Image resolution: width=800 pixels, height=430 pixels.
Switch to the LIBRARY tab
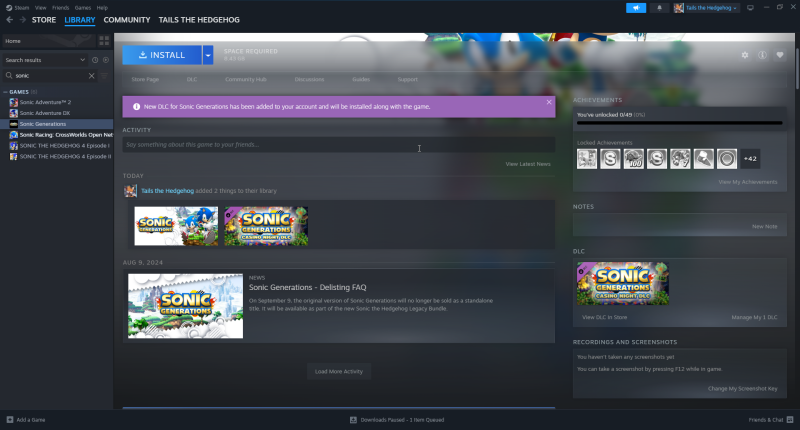tap(80, 20)
